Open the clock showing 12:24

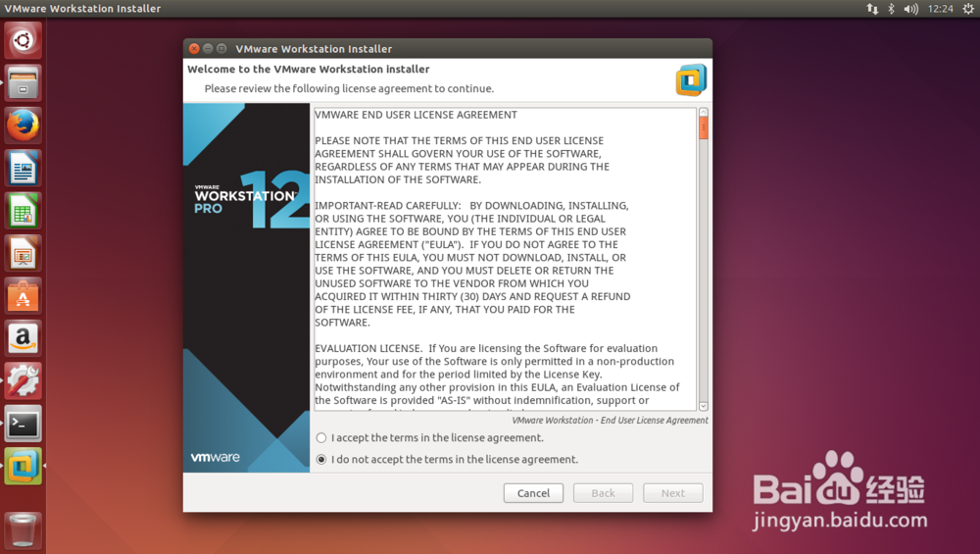point(940,9)
